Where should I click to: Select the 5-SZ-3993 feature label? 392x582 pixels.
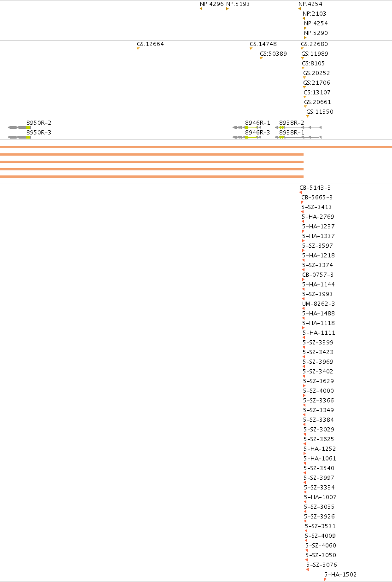tap(317, 294)
